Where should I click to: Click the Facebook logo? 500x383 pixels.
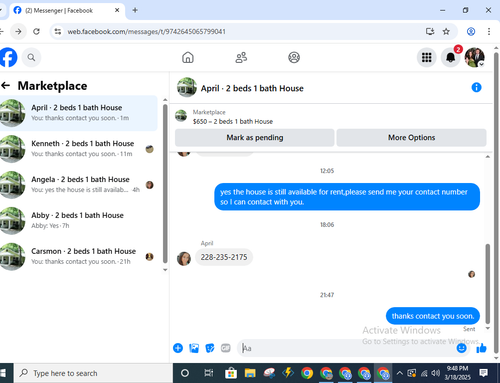pos(8,57)
